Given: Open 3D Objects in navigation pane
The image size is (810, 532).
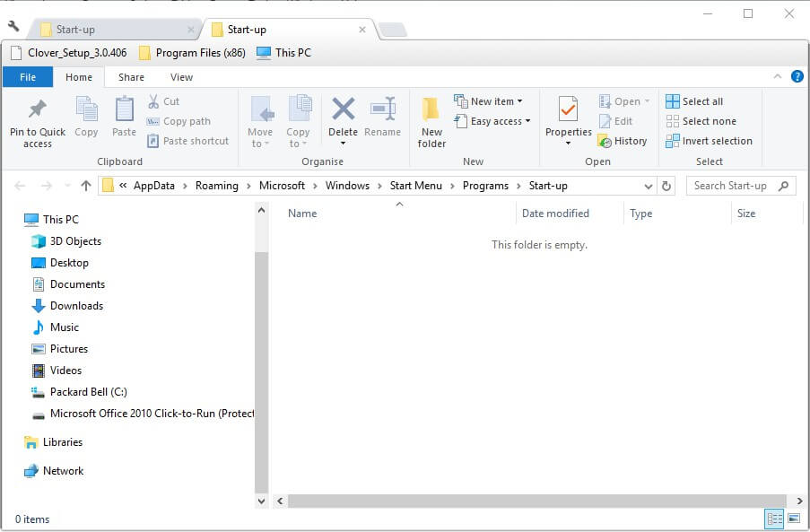Looking at the screenshot, I should coord(66,241).
